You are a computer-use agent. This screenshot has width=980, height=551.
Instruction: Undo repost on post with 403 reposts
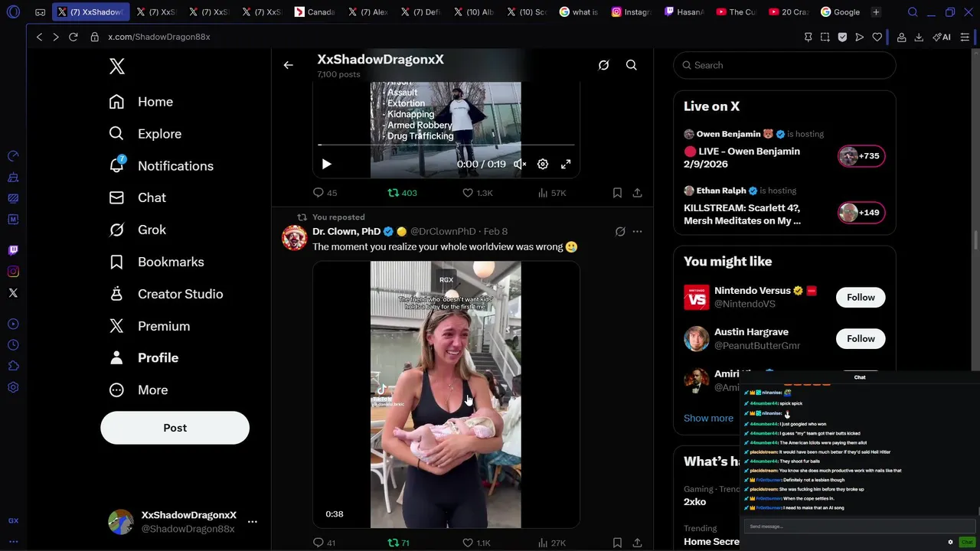click(x=402, y=193)
